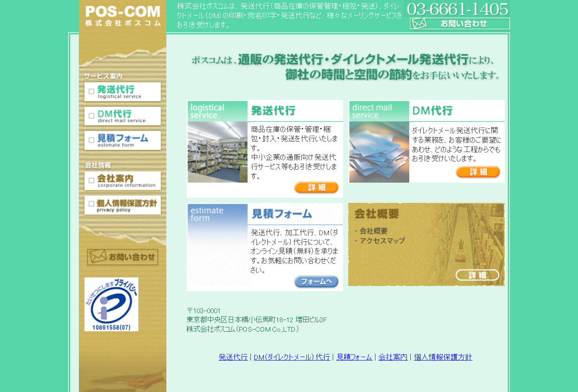Open the footer 会社案内 link

[393, 357]
